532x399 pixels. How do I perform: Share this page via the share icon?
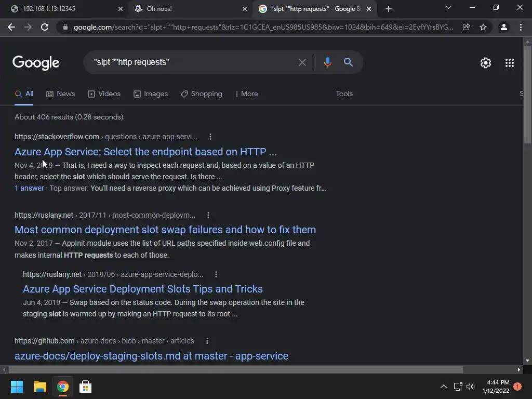click(466, 27)
